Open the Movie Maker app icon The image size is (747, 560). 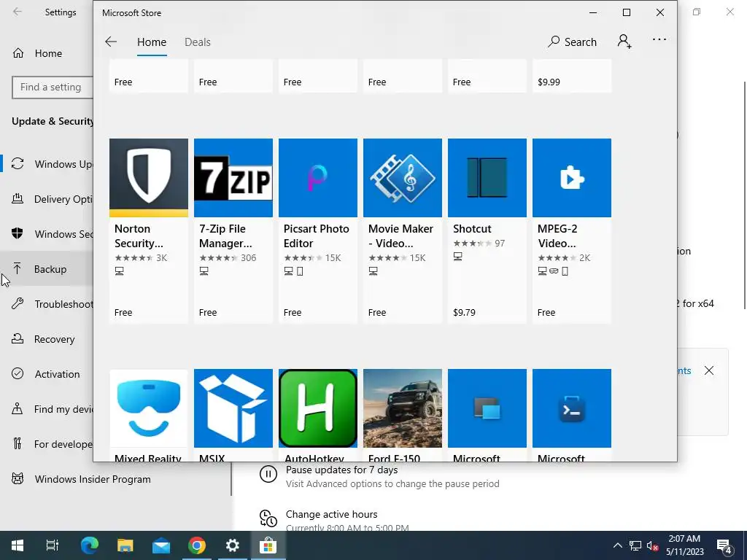[x=403, y=178]
